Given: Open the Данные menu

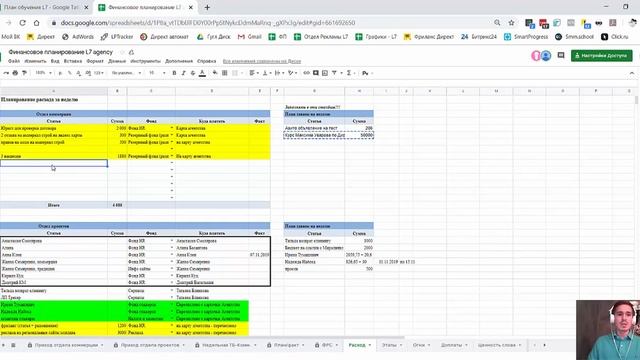Looking at the screenshot, I should pyautogui.click(x=117, y=61).
